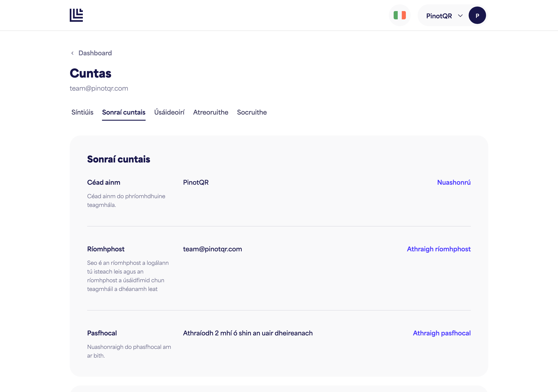Switch to the Atreoruithe tab
Image resolution: width=558 pixels, height=392 pixels.
pos(211,112)
